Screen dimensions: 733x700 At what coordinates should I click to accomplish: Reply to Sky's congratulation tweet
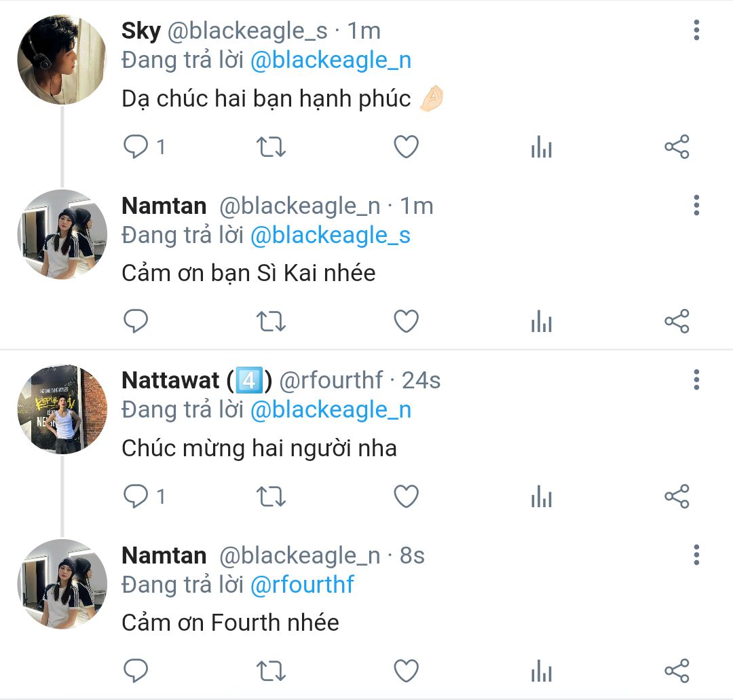click(136, 147)
